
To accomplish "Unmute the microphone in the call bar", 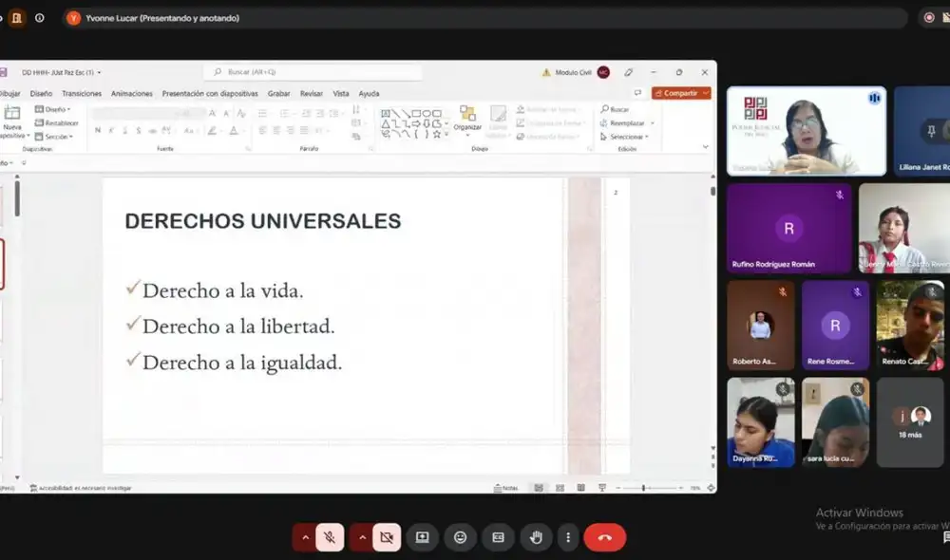I will 330,537.
